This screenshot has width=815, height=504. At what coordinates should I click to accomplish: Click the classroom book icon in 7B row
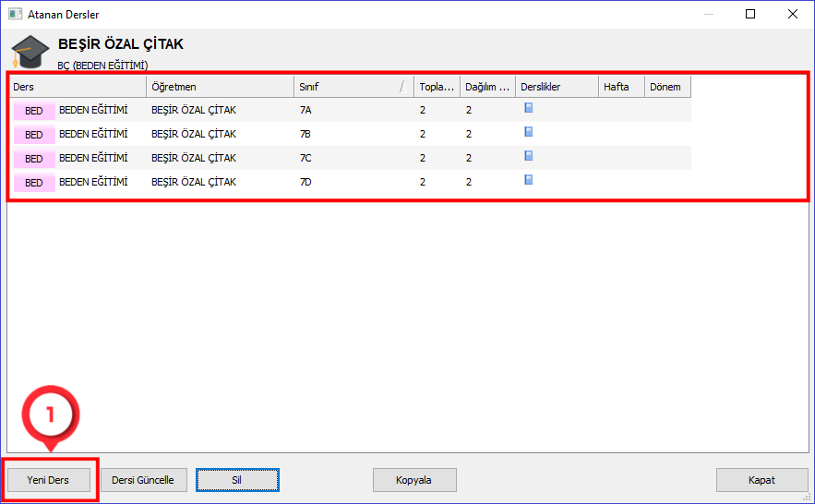coord(529,132)
